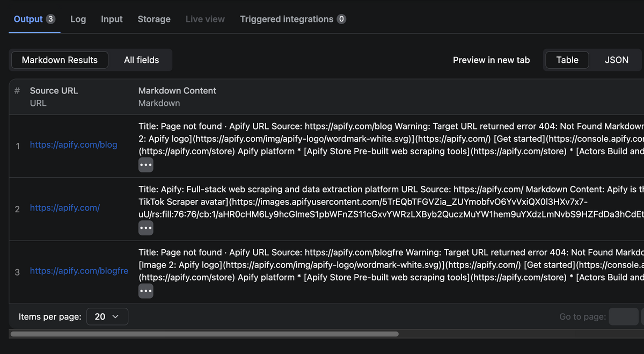Select the Live view tab
Viewport: 644px width, 354px height.
[x=204, y=19]
